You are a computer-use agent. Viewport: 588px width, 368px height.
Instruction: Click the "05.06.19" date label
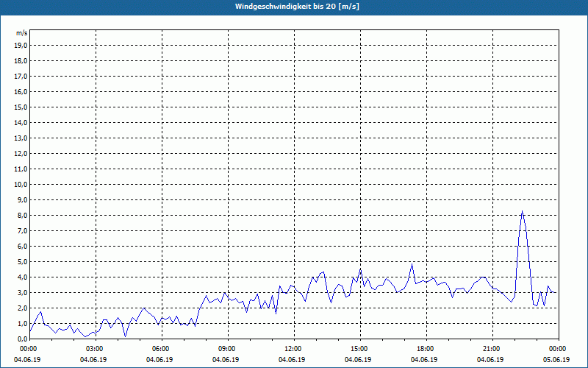556,360
